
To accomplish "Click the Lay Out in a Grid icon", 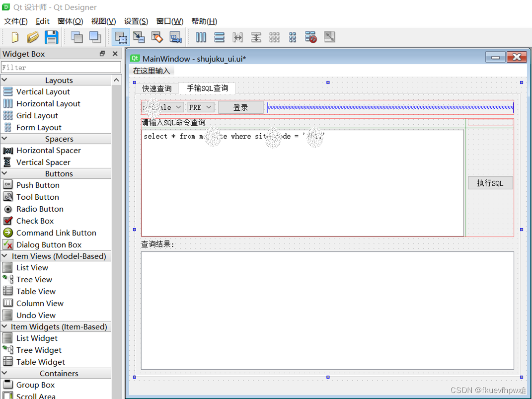I will 274,37.
